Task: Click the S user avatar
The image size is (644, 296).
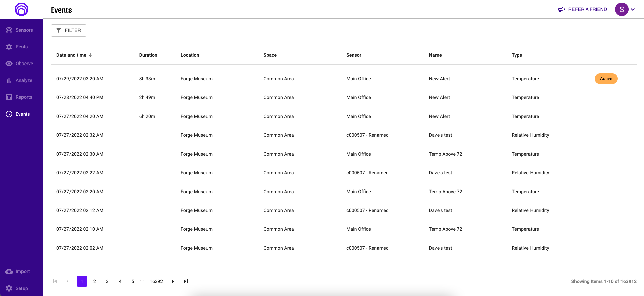Action: click(x=622, y=9)
